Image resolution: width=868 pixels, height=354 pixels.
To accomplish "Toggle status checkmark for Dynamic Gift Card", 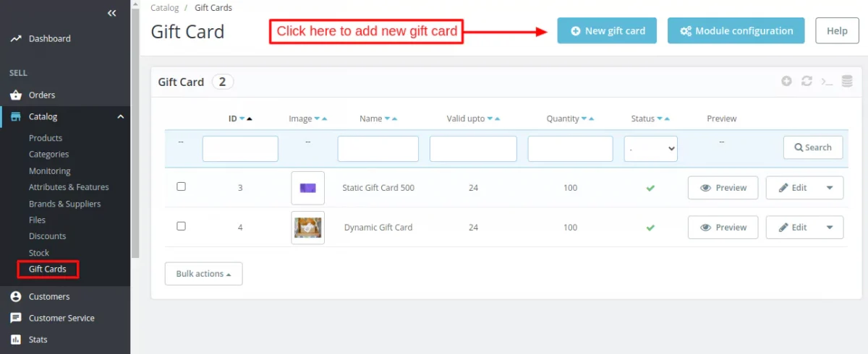I will pos(650,228).
